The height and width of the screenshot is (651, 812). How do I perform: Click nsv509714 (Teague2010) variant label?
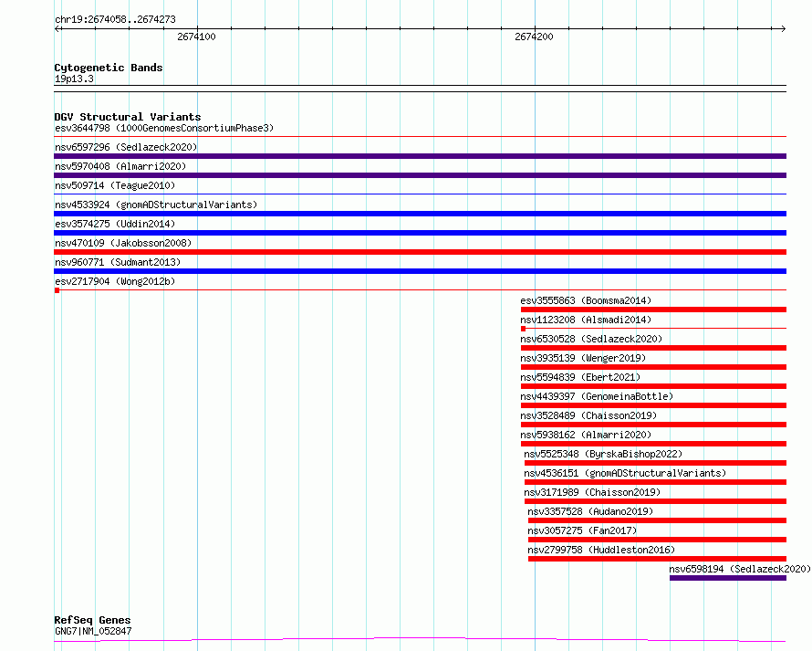coord(115,185)
